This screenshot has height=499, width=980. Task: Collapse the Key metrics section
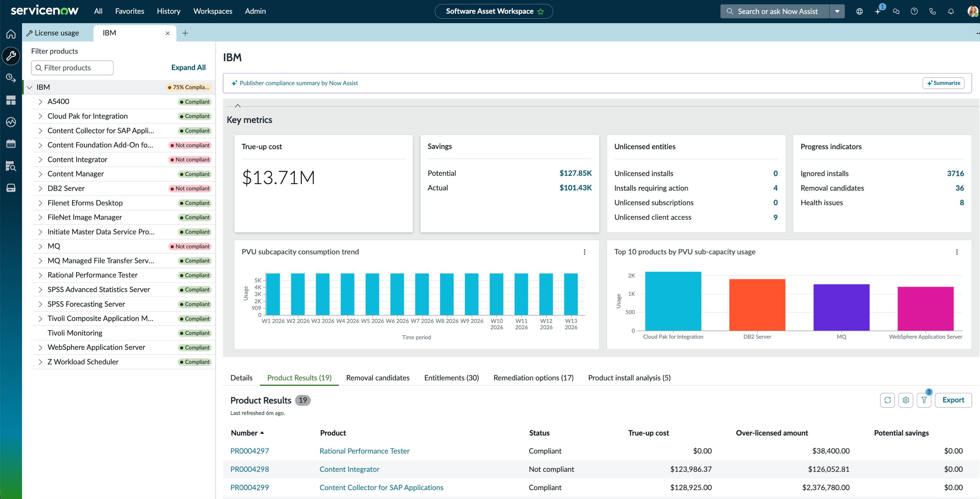(238, 106)
